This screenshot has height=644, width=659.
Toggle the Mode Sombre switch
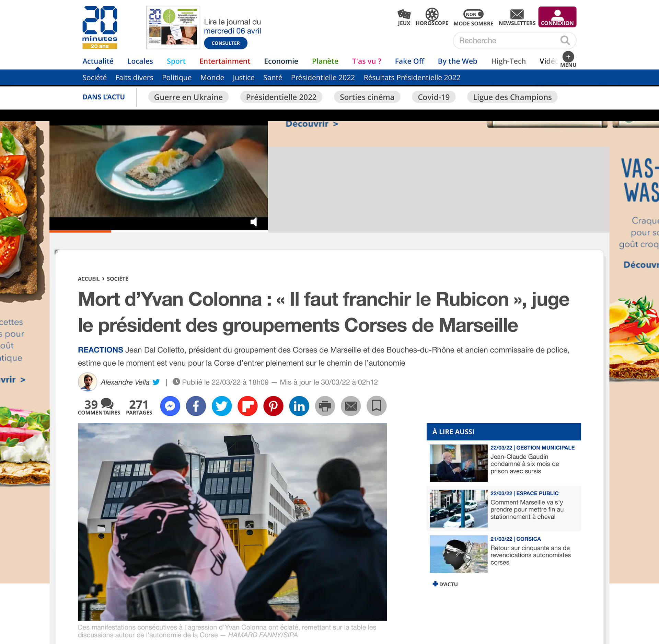pyautogui.click(x=473, y=14)
